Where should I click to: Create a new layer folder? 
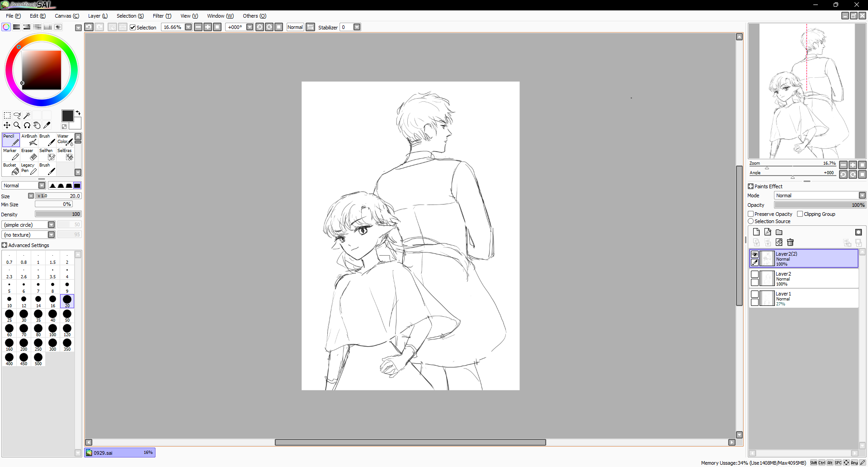(779, 232)
